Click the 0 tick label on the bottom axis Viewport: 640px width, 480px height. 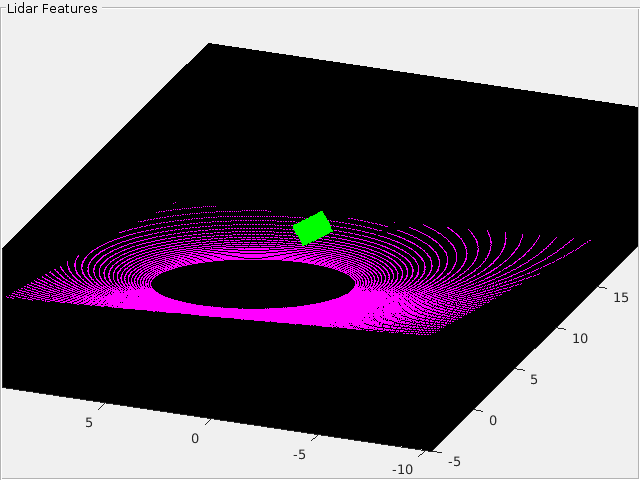pos(195,438)
